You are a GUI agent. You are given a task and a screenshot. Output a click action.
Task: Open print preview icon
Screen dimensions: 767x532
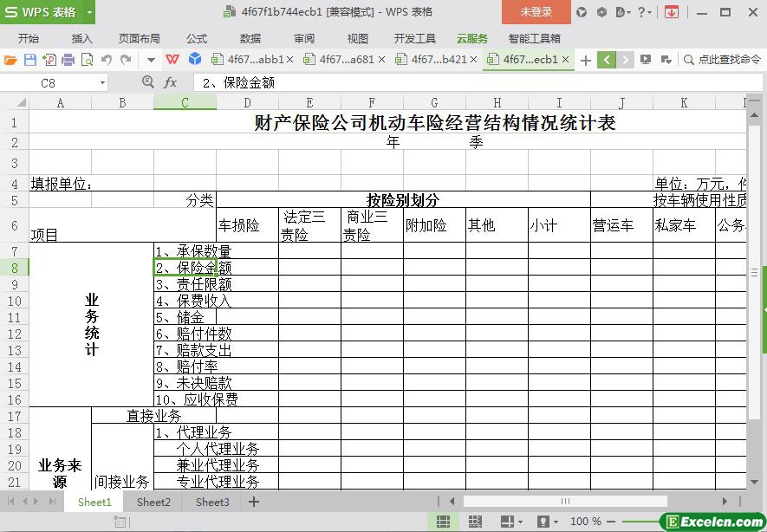click(x=87, y=60)
